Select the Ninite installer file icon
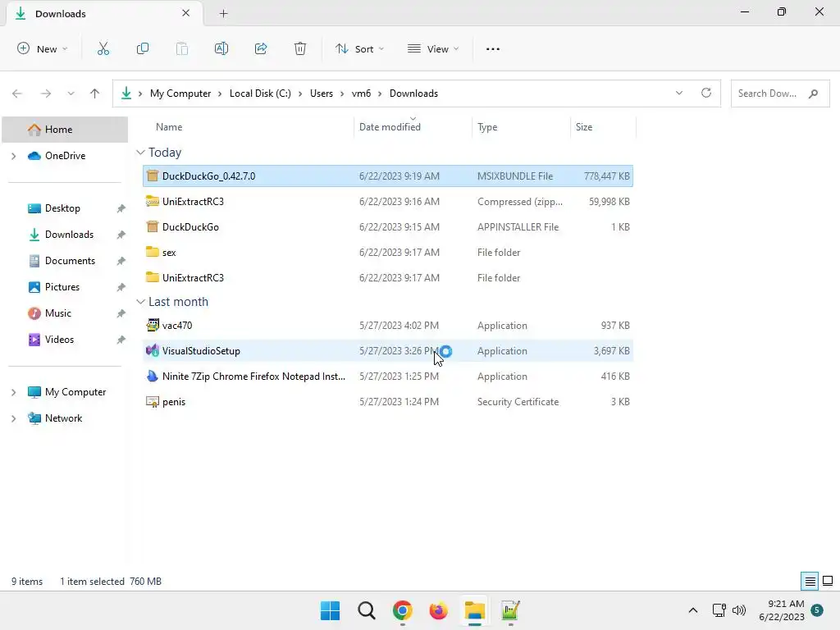The width and height of the screenshot is (840, 630). point(153,376)
